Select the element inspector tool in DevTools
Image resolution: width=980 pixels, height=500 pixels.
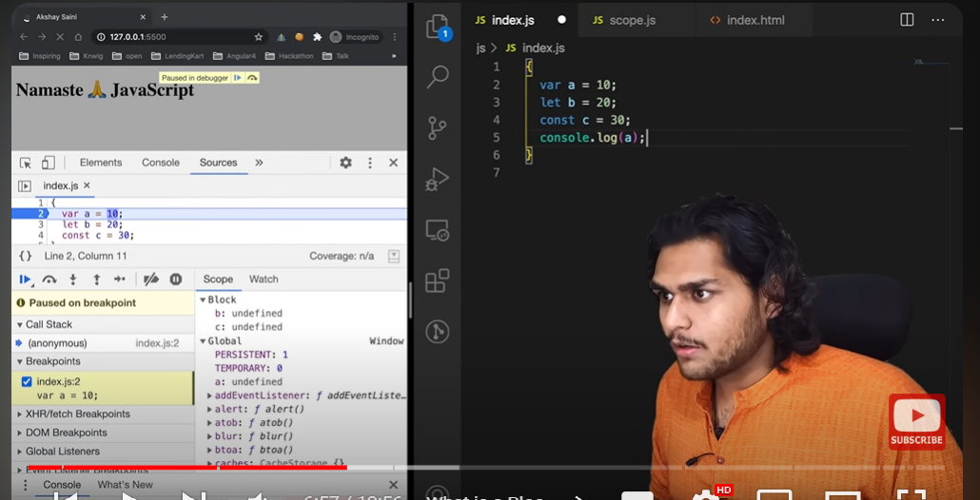point(26,163)
